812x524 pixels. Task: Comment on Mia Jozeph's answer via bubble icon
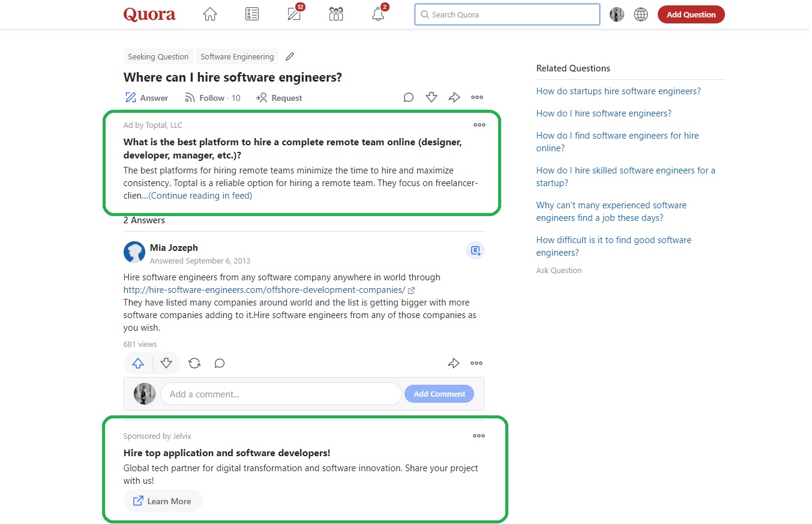(220, 363)
